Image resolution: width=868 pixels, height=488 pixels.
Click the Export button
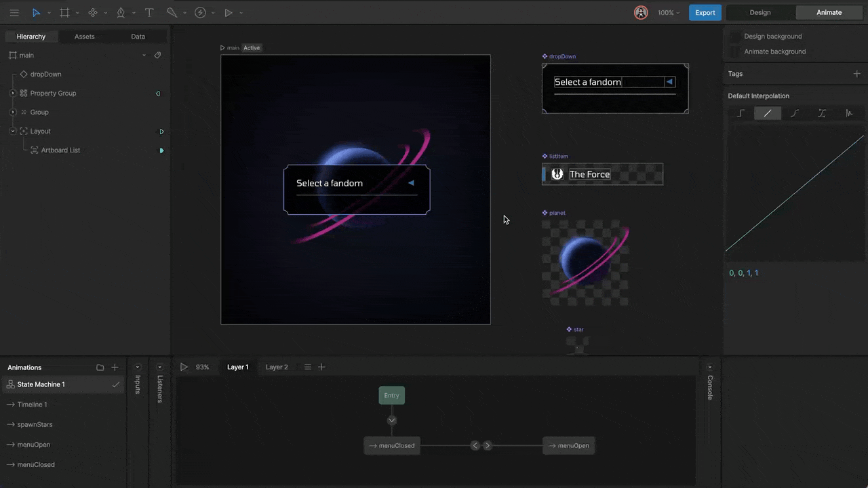click(705, 13)
